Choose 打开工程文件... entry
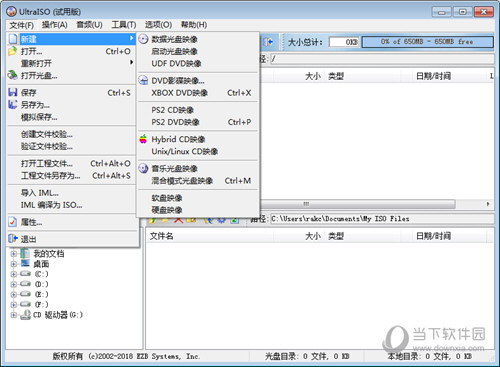The image size is (500, 367). [71, 164]
